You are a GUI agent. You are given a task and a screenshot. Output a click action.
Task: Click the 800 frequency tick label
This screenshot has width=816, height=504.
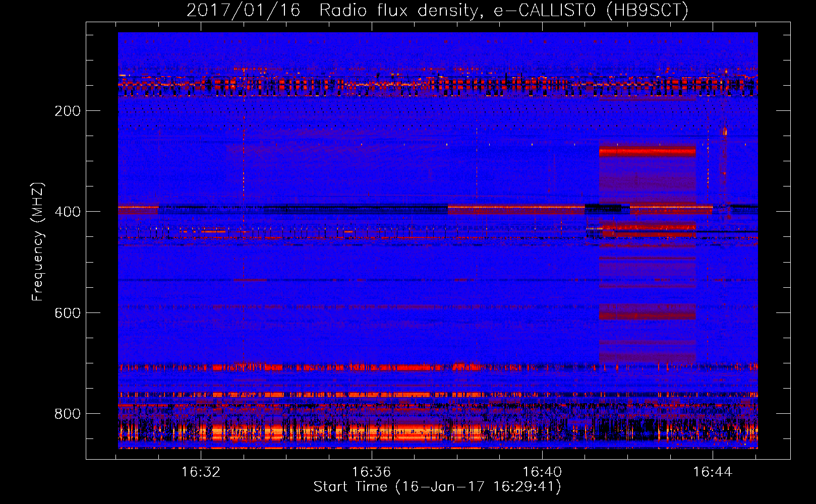click(68, 414)
